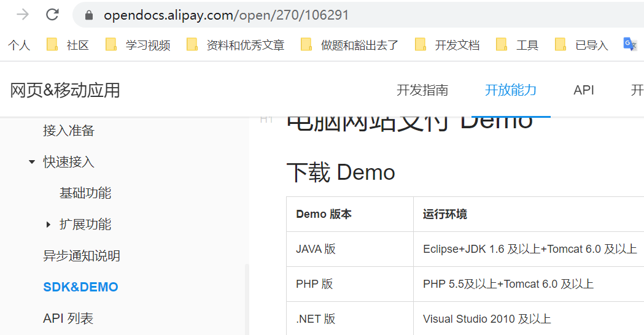The width and height of the screenshot is (644, 335).
Task: Open Google Translate bookmark icon
Action: 630,44
